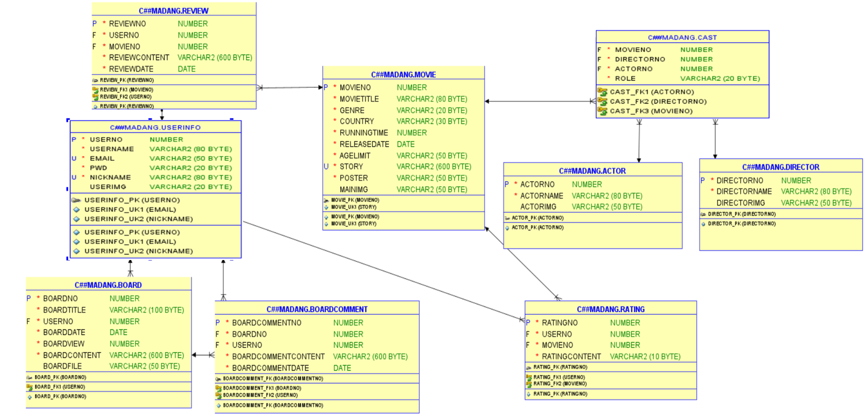Viewport: 868px width, 415px height.
Task: Click the MOVIE_PK key icon
Action: click(325, 200)
